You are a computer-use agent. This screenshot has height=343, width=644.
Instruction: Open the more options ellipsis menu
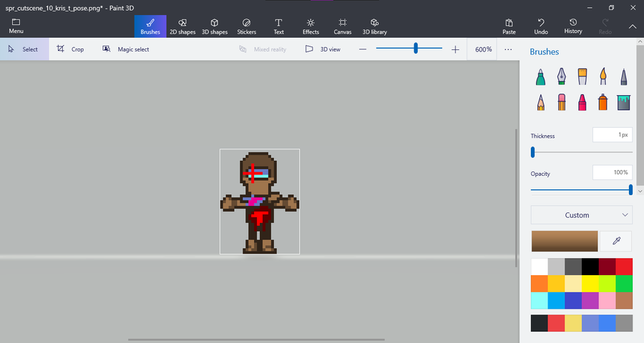508,49
